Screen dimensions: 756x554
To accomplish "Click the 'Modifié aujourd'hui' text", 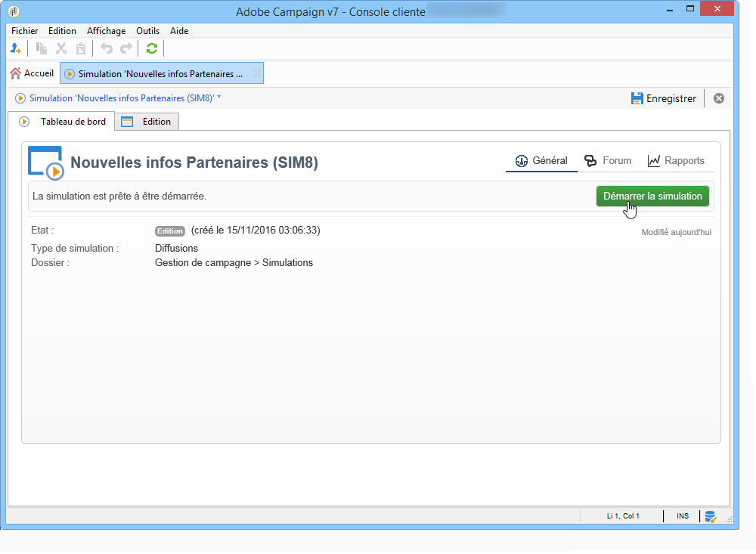I will point(676,232).
